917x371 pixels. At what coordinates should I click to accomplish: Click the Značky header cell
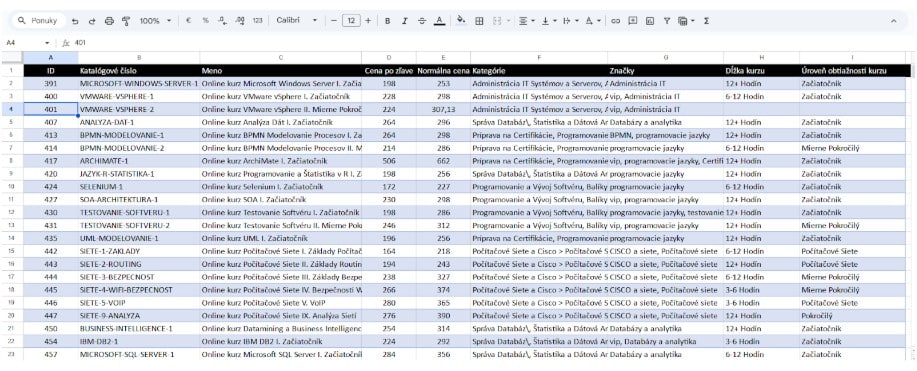click(666, 71)
